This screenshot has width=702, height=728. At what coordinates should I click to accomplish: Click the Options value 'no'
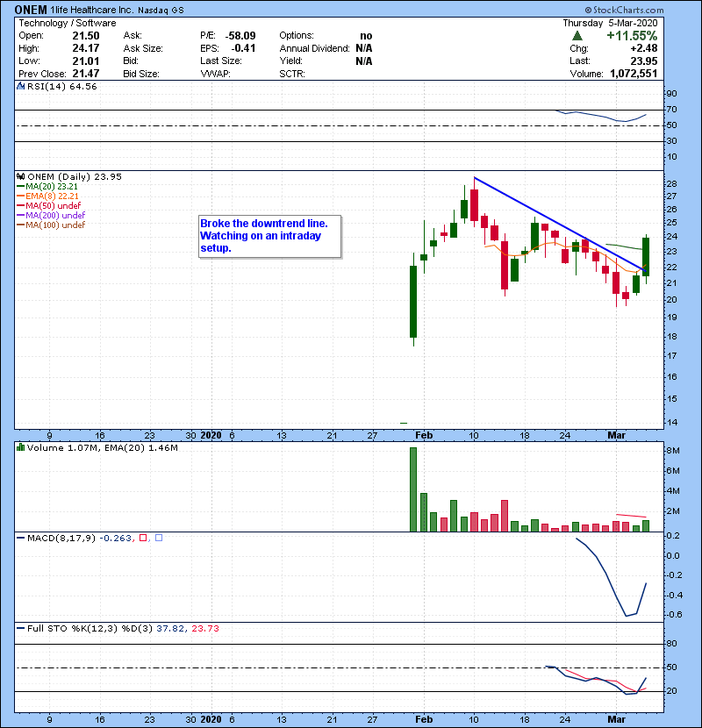point(366,36)
